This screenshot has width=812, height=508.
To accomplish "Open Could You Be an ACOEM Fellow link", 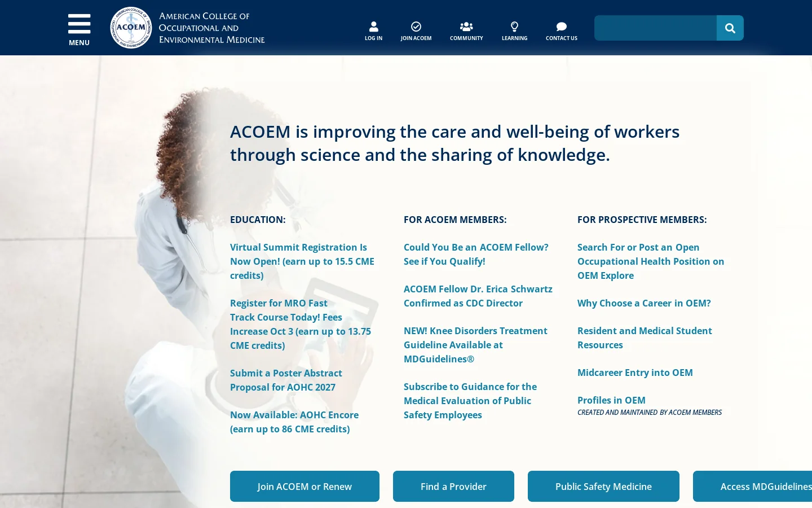I will [x=476, y=255].
